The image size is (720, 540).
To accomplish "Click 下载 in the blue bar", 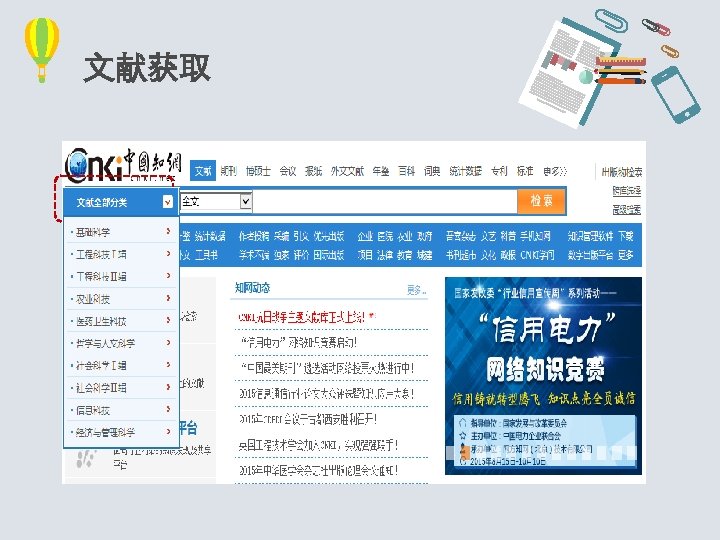I will [x=626, y=236].
